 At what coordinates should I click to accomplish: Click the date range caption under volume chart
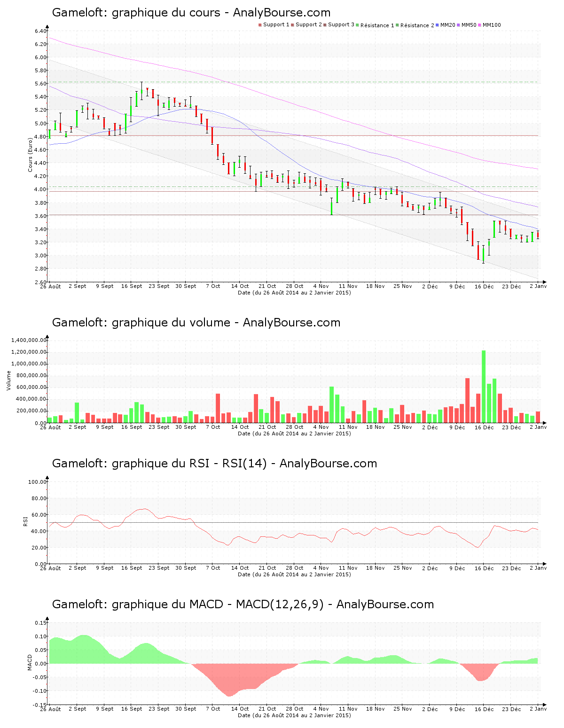pos(294,434)
